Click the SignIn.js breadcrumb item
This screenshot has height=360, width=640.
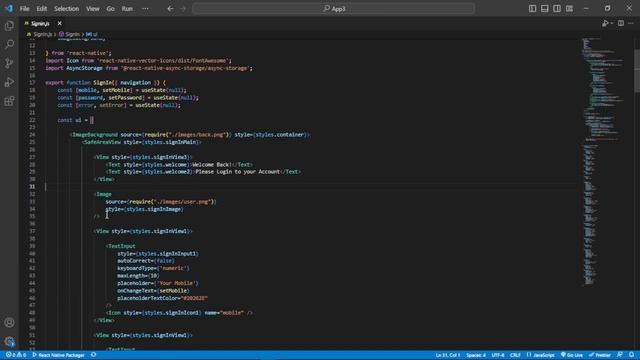tap(40, 34)
